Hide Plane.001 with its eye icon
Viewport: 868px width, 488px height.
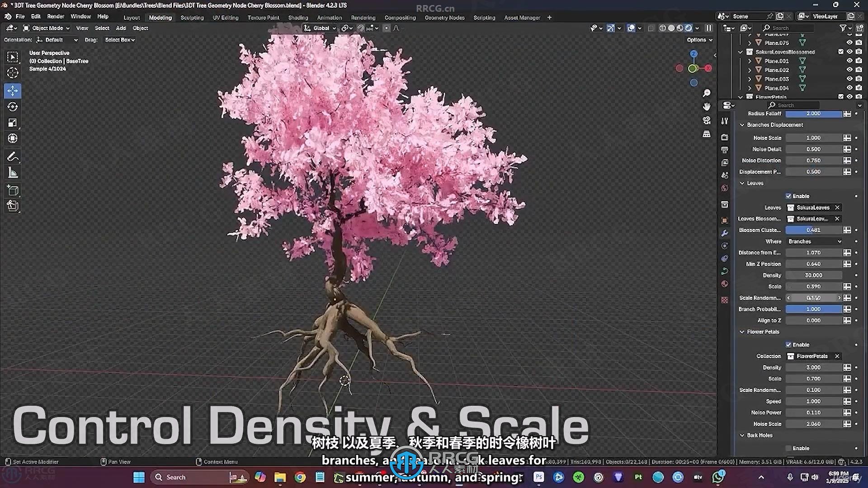[x=849, y=61]
